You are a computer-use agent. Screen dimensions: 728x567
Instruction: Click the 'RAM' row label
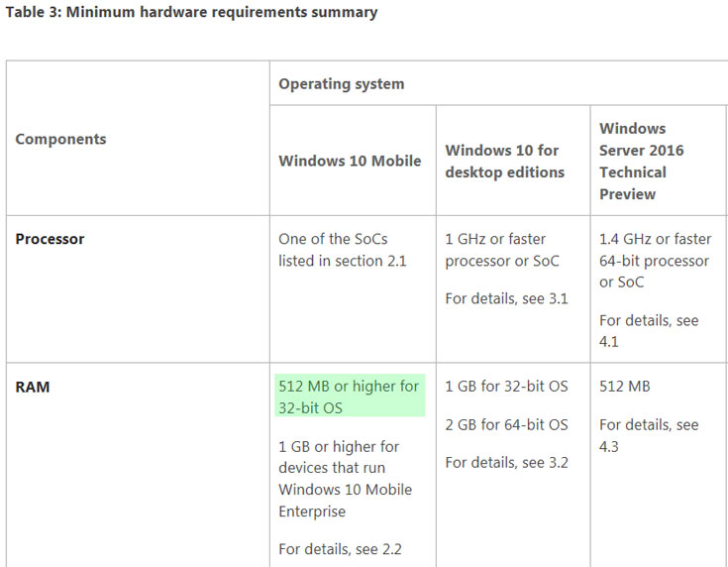click(x=32, y=387)
